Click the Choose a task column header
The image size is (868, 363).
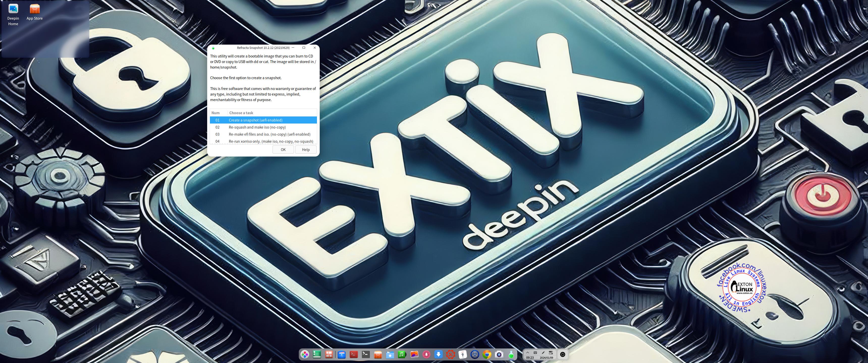[x=272, y=113]
